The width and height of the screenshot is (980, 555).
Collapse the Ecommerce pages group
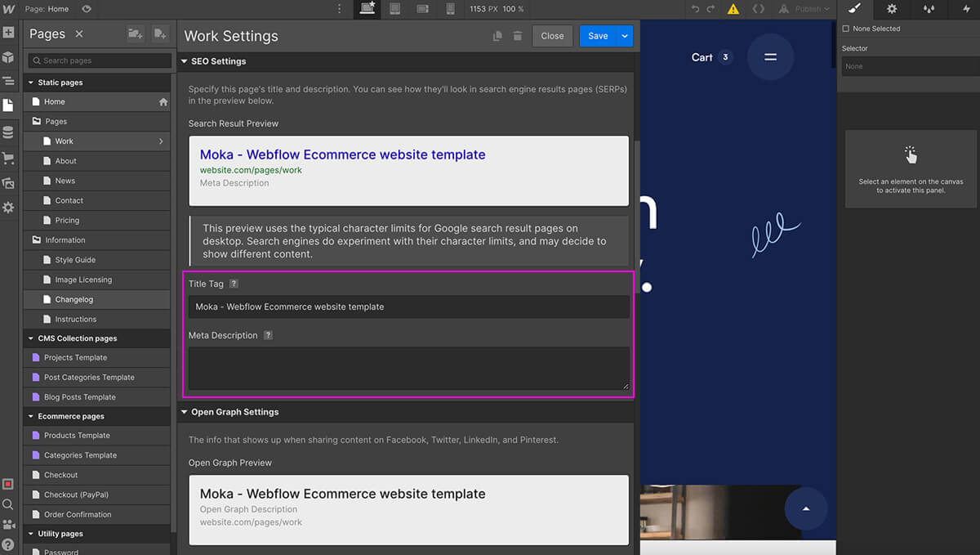[x=30, y=416]
